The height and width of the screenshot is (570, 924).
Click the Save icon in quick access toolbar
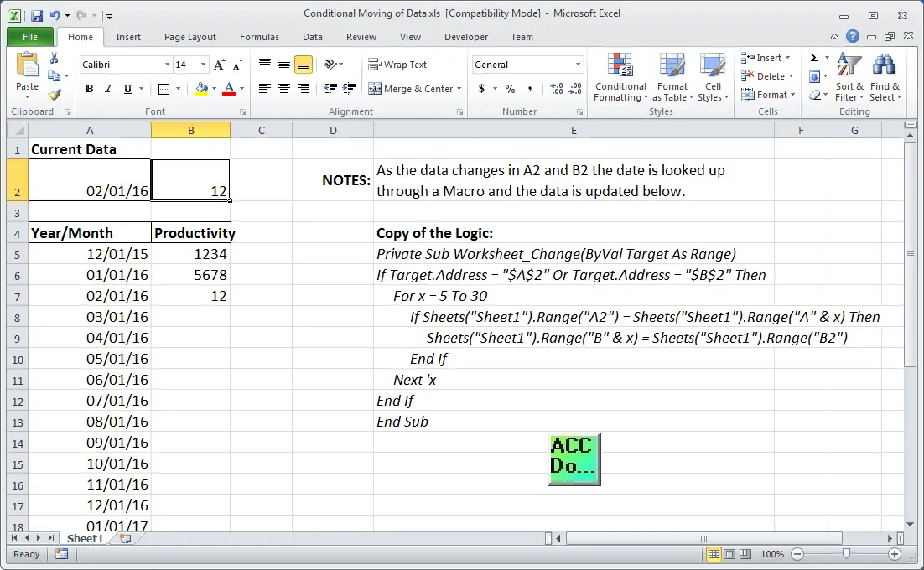[x=37, y=16]
